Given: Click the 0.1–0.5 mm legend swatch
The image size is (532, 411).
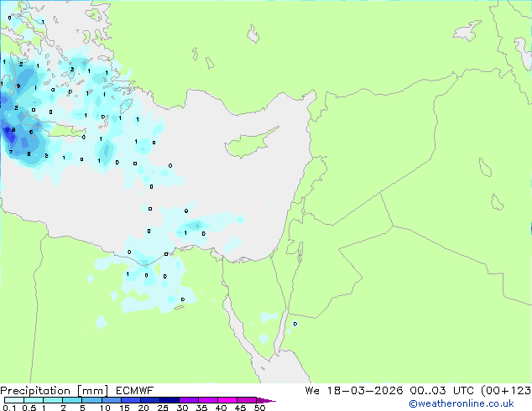Looking at the screenshot, I should click(x=14, y=400).
